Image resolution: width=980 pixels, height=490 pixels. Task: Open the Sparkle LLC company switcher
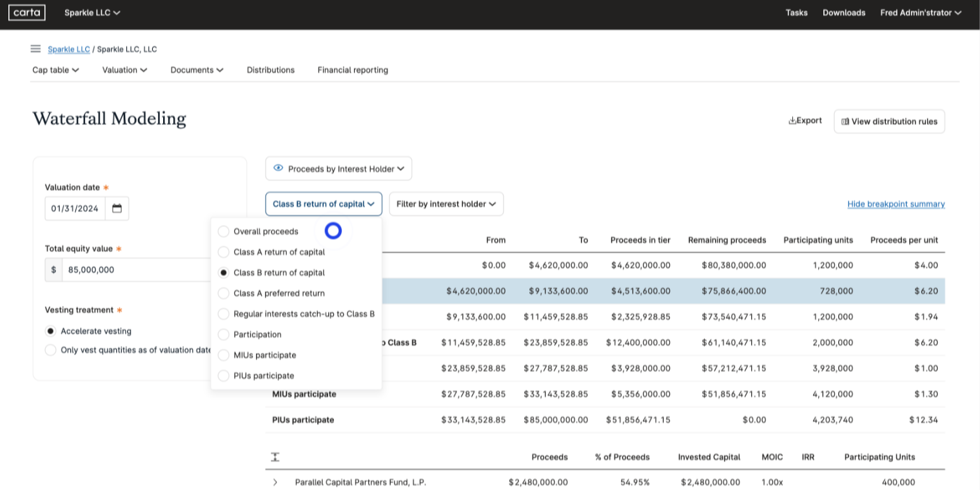pos(92,12)
